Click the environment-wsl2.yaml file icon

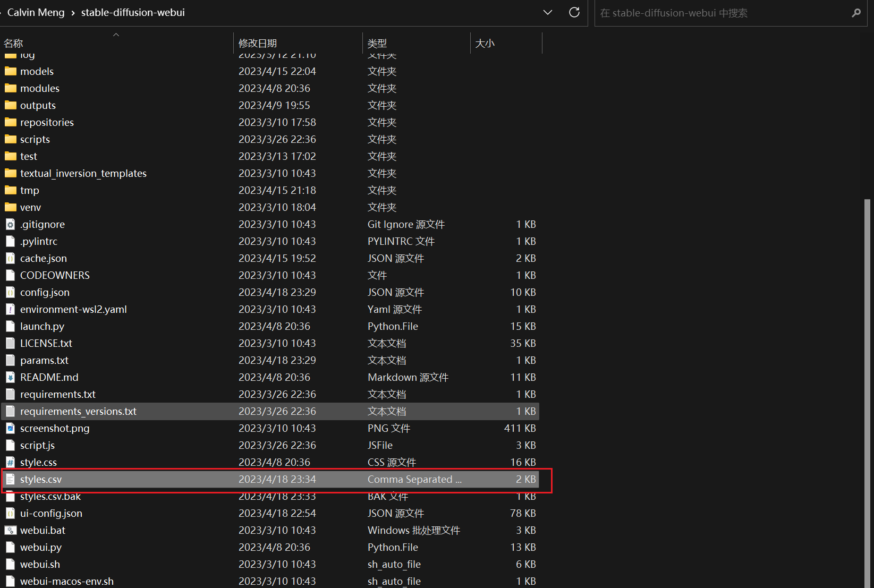pos(11,309)
